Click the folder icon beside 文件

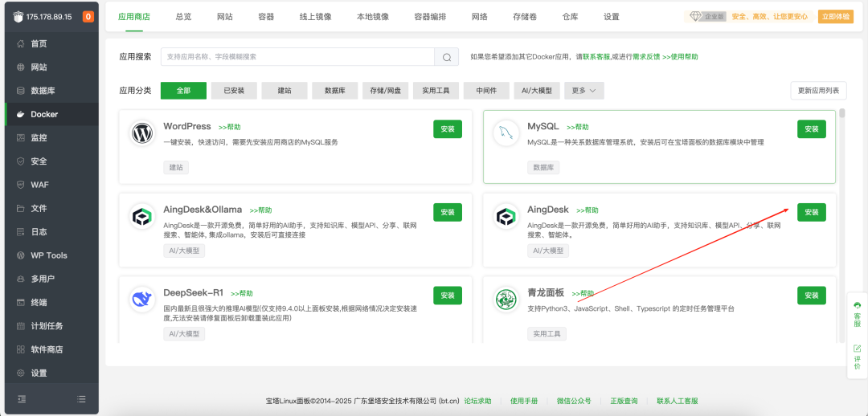(x=20, y=208)
